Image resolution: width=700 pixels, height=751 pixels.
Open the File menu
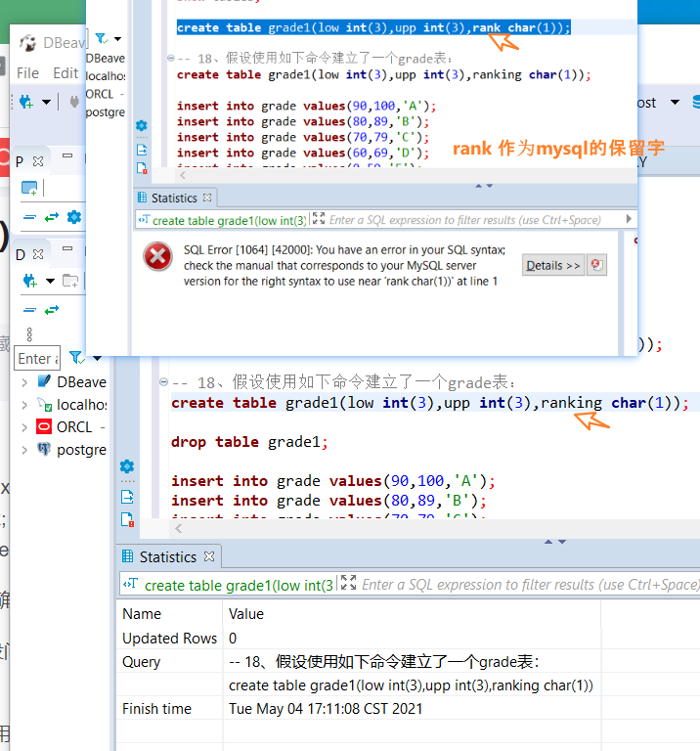27,73
